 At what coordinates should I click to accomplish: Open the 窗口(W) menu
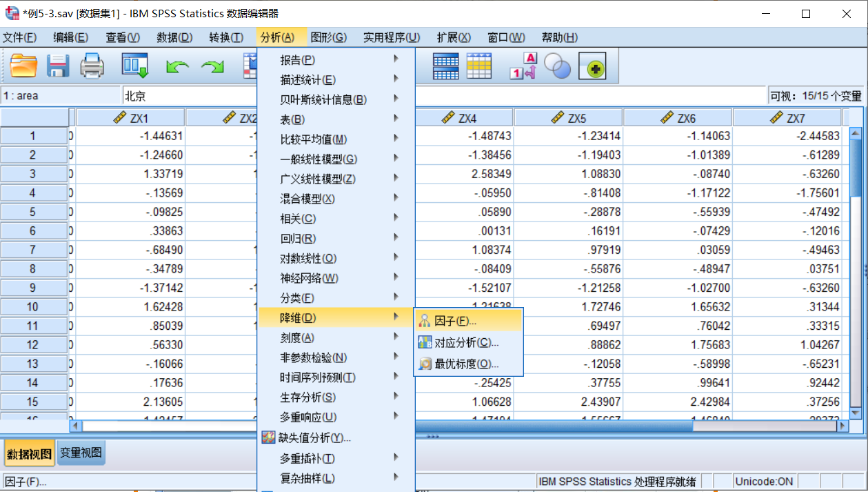pos(506,37)
